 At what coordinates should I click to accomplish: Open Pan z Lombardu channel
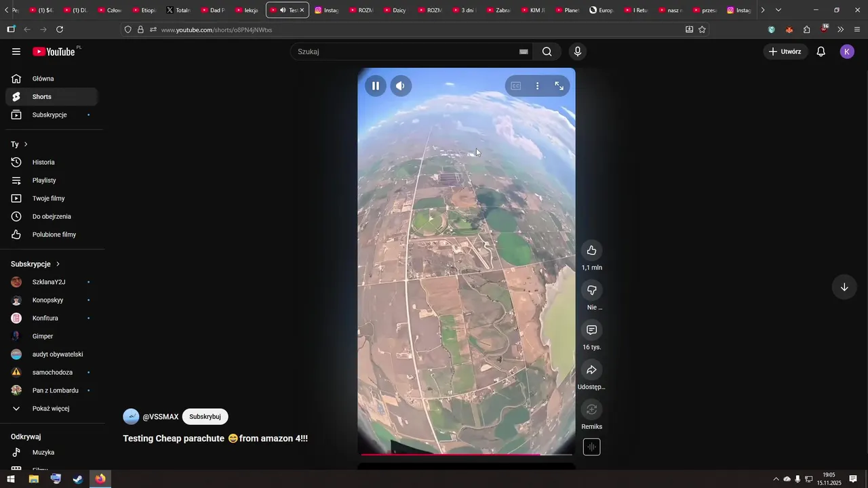click(52, 390)
